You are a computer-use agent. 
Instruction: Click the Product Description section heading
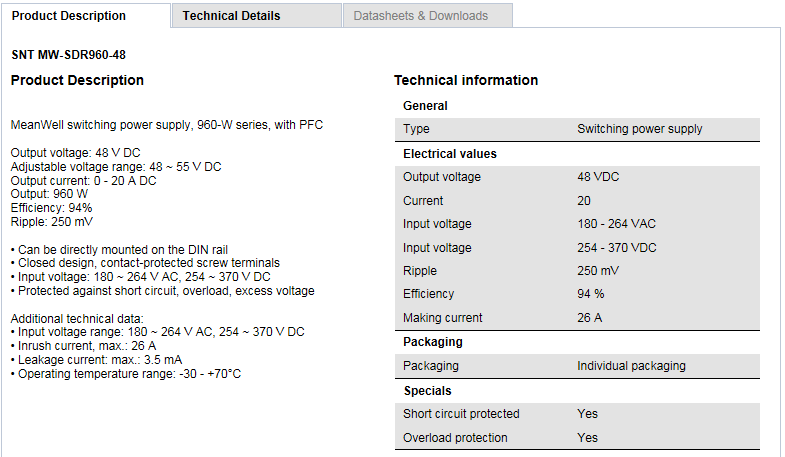(x=77, y=80)
